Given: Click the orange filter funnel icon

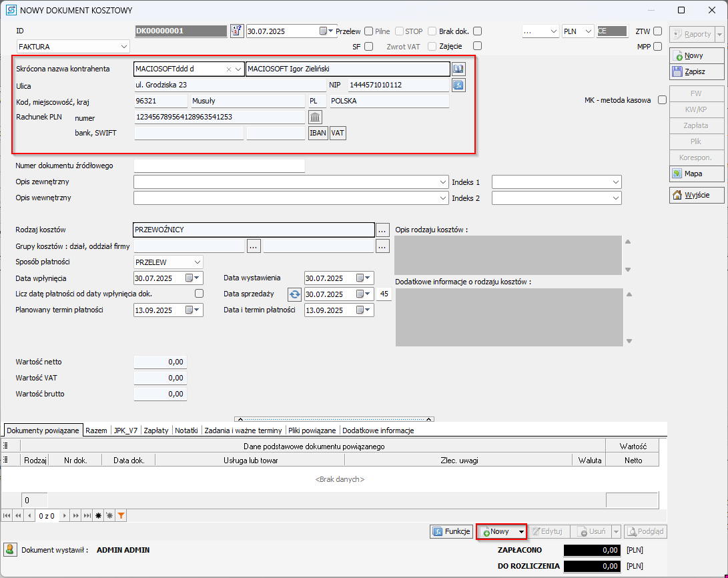Looking at the screenshot, I should pyautogui.click(x=121, y=516).
